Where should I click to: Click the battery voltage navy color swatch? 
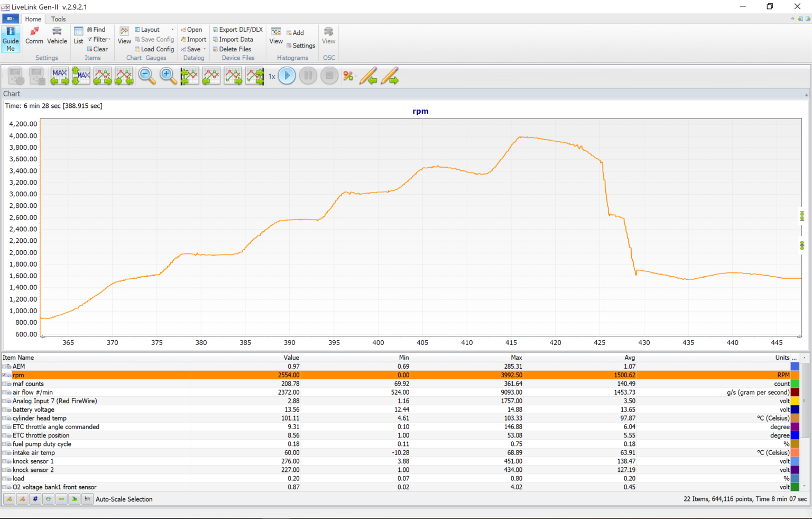pos(795,410)
